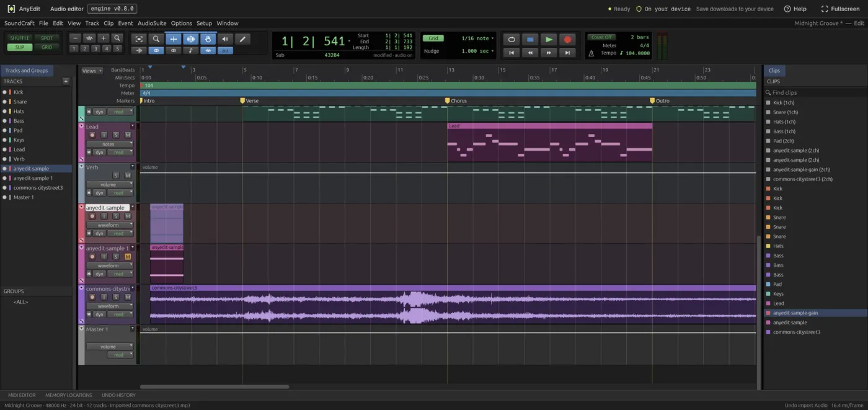Select the Trim tool with plus icon
The image size is (868, 410).
coord(174,38)
